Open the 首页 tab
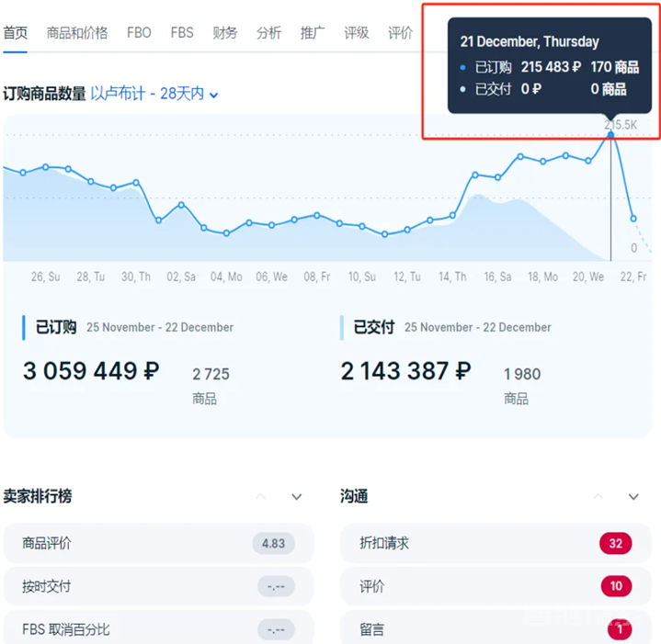 click(x=16, y=33)
